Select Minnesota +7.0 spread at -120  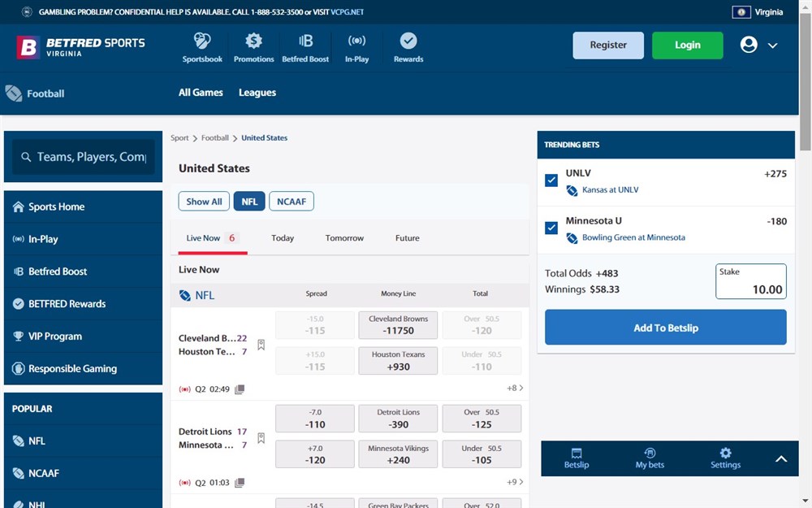point(315,454)
